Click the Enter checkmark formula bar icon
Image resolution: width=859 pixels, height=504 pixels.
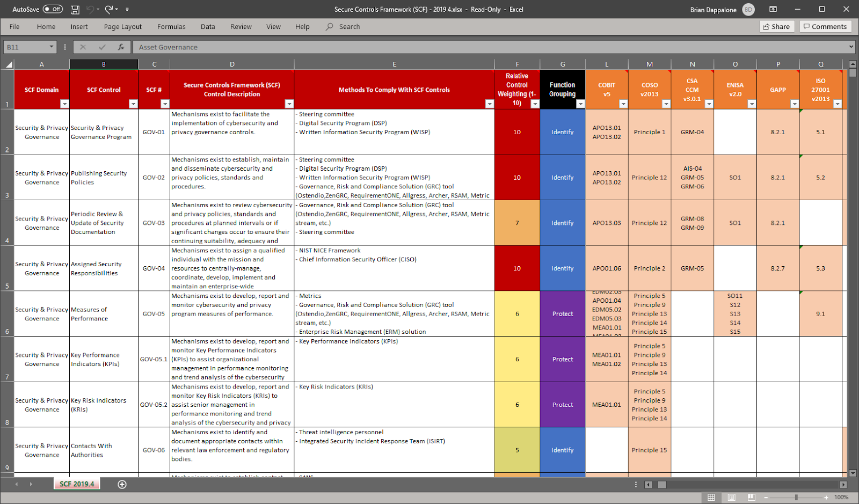(x=102, y=47)
